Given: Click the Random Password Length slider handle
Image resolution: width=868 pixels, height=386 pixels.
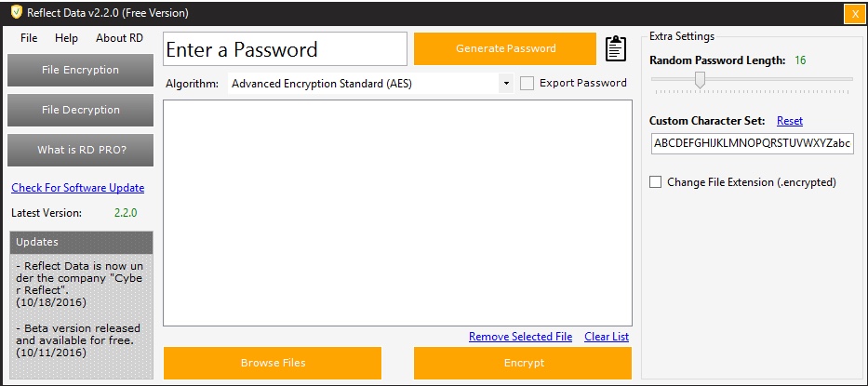Looking at the screenshot, I should click(700, 80).
